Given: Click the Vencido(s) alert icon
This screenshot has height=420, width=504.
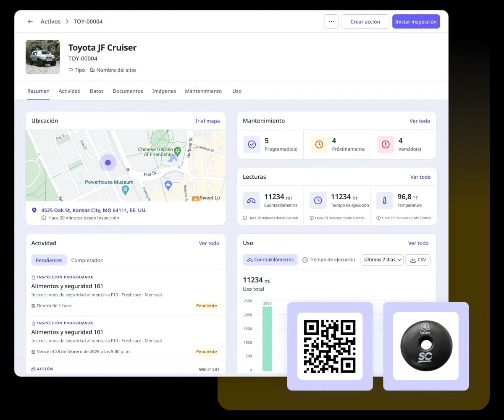Looking at the screenshot, I should click(385, 144).
